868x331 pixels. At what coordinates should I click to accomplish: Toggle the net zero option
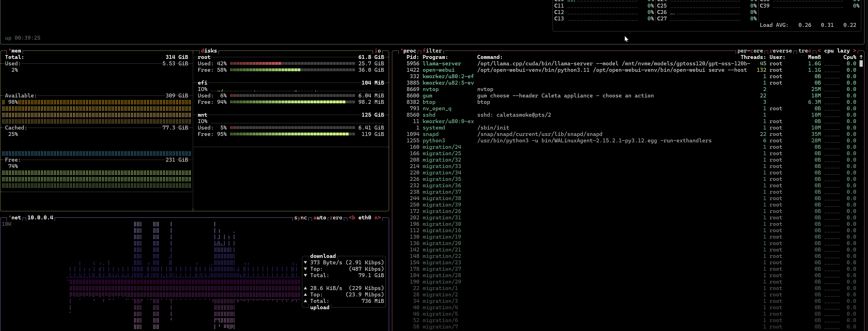pyautogui.click(x=336, y=218)
